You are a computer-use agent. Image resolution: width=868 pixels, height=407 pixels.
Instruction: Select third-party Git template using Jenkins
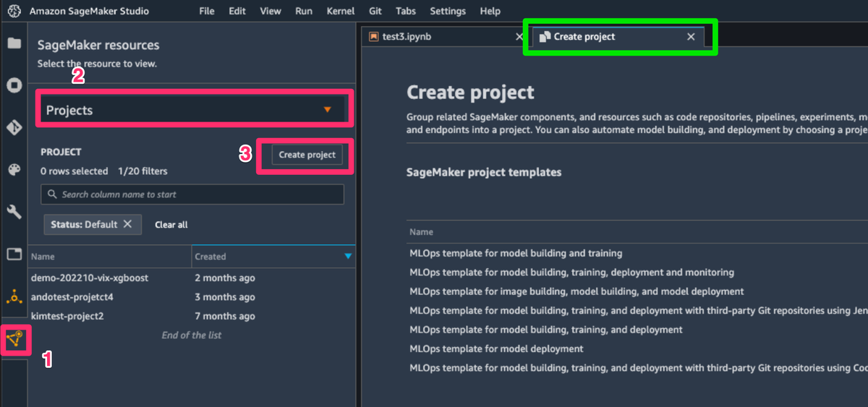pos(639,310)
